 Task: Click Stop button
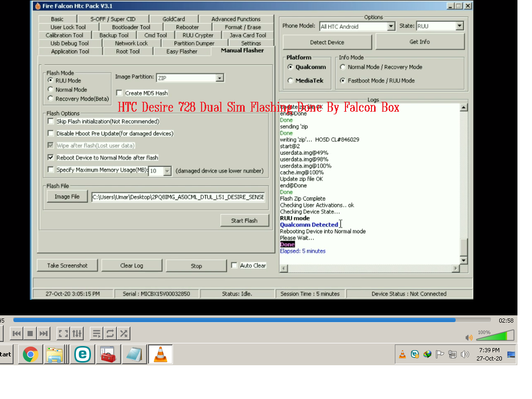click(196, 265)
